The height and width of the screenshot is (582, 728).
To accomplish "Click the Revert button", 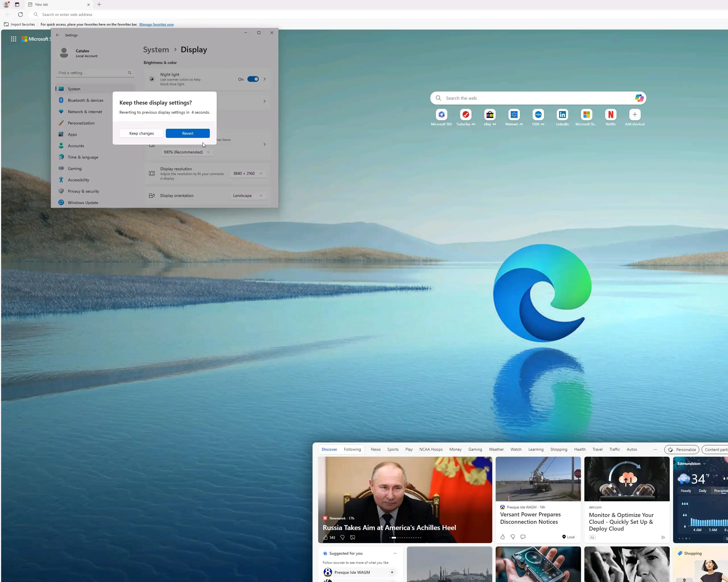I will pos(187,133).
